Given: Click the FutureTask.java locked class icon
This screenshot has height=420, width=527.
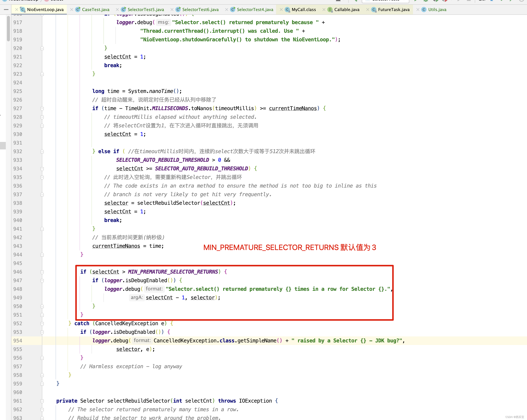Looking at the screenshot, I should coord(374,10).
